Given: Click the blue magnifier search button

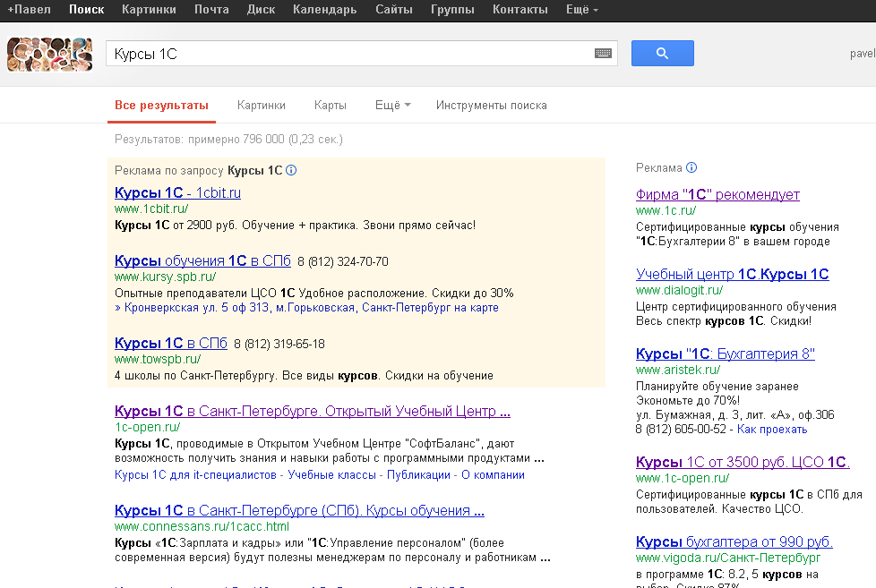Looking at the screenshot, I should (x=663, y=53).
